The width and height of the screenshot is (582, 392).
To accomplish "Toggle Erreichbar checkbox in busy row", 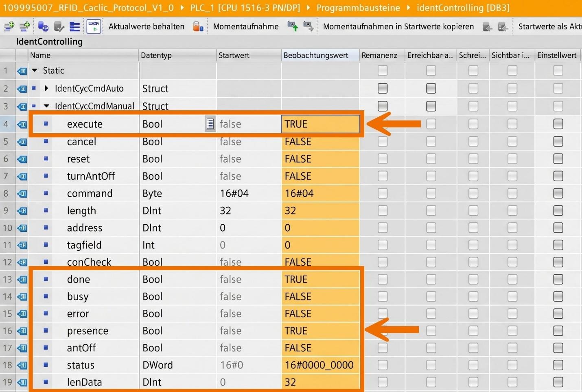I will coord(431,296).
